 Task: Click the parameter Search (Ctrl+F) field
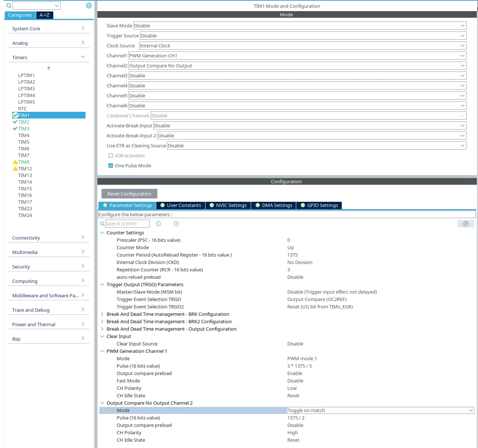pyautogui.click(x=127, y=224)
